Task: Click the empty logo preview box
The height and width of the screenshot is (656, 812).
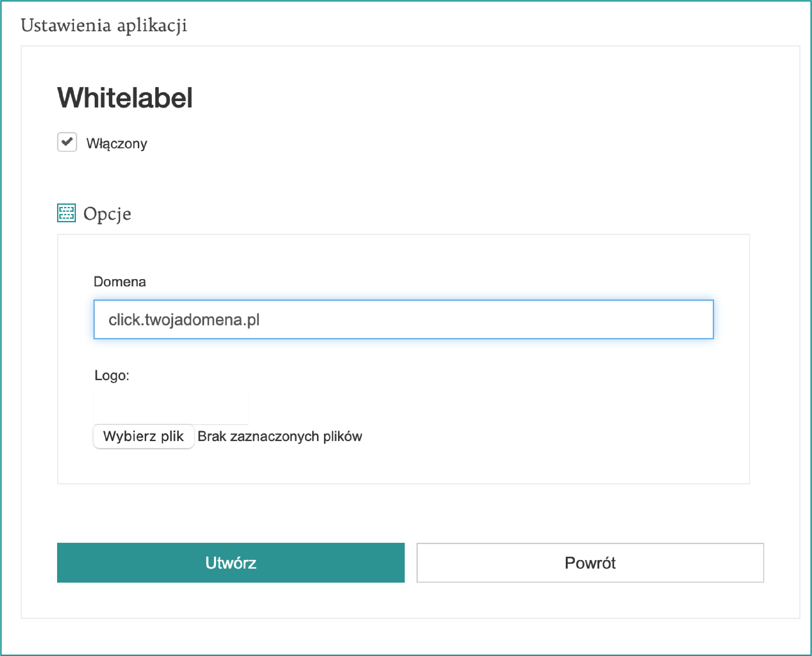Action: (171, 408)
